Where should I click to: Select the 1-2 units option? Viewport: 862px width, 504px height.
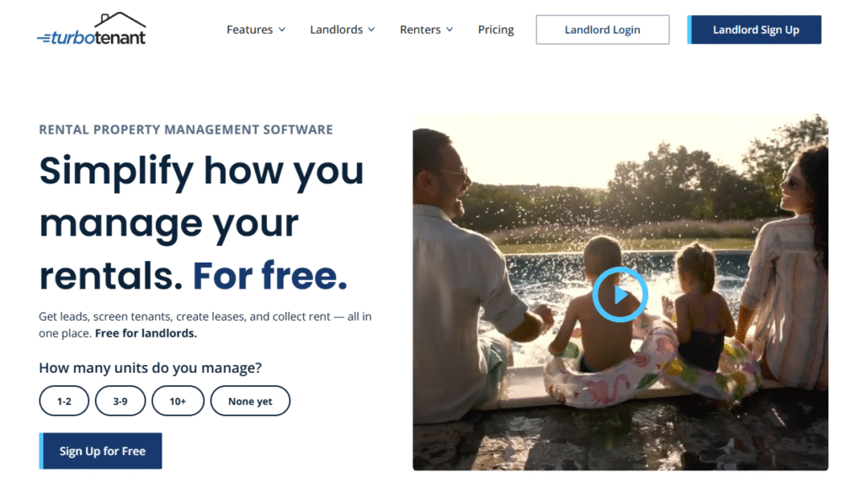tap(64, 401)
